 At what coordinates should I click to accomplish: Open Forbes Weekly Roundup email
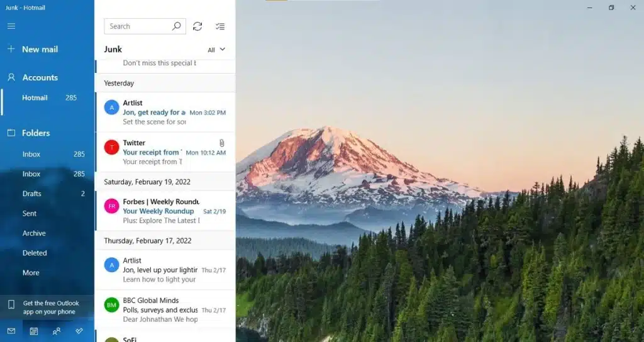click(165, 211)
